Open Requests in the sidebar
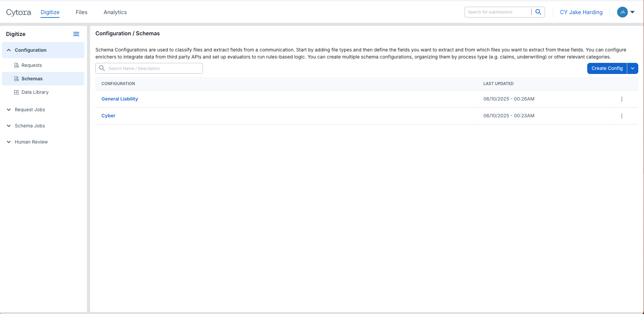 [32, 65]
